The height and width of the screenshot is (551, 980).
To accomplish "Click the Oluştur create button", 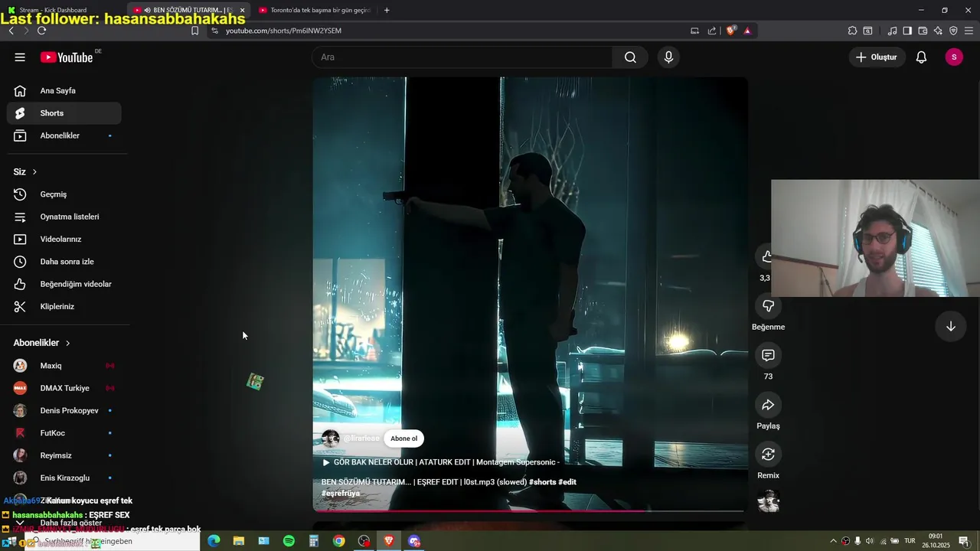I will pyautogui.click(x=877, y=57).
